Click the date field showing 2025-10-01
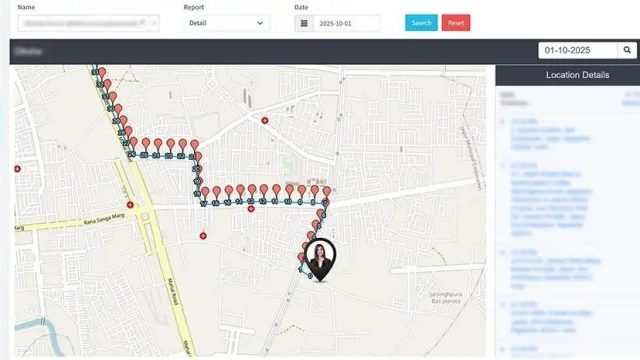Screen dimensions: 640x360 pos(347,23)
